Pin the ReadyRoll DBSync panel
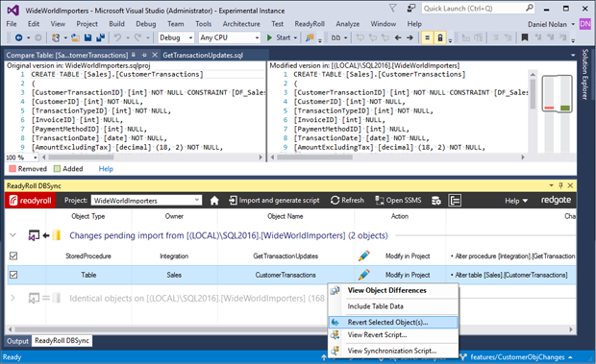The height and width of the screenshot is (364, 596). (560, 185)
